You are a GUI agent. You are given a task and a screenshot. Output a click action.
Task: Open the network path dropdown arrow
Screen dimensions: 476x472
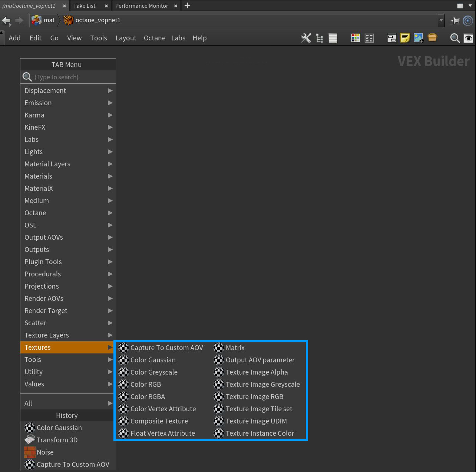441,21
